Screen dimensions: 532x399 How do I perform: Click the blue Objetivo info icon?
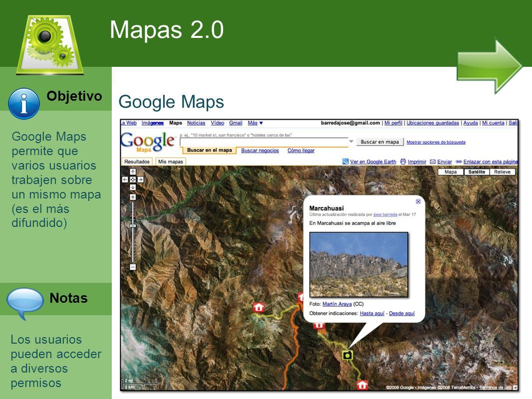[24, 103]
